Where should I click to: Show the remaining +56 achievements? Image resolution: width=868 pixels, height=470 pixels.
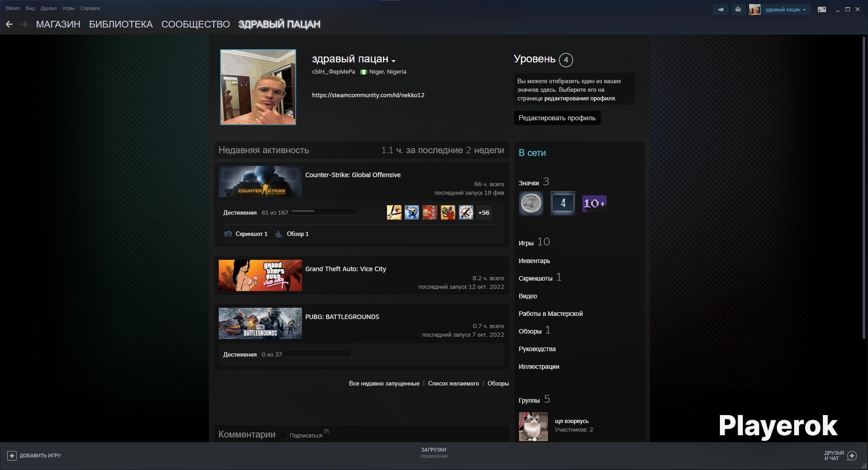484,212
